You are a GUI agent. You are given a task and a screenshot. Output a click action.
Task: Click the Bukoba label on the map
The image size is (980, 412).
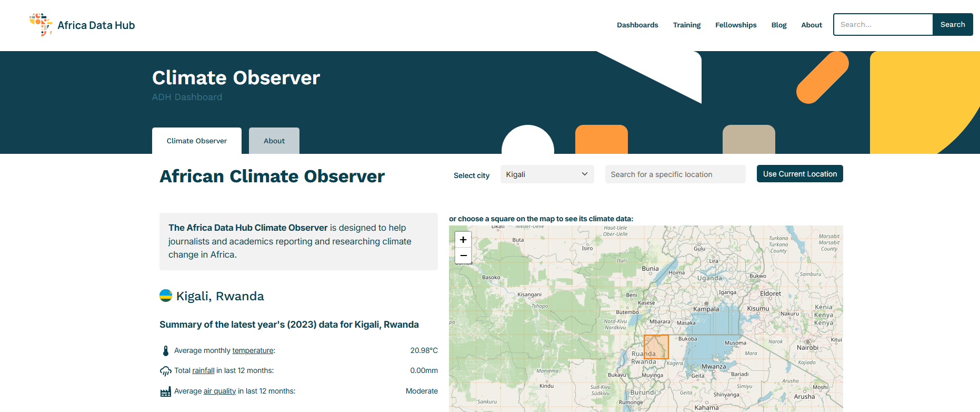click(688, 339)
